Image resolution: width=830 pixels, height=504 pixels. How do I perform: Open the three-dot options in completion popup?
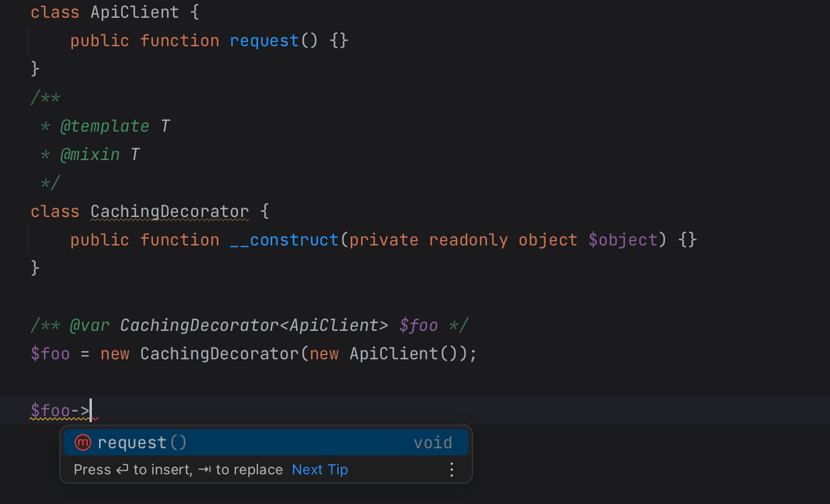(452, 470)
